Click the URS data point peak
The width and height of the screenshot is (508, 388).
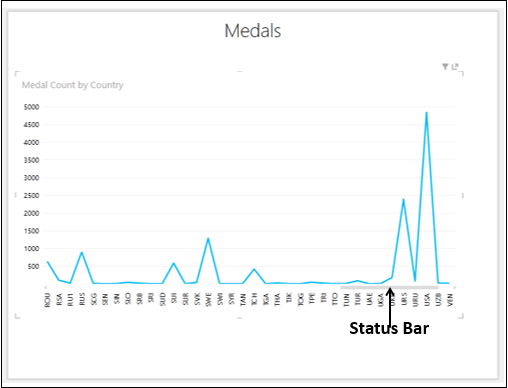pyautogui.click(x=403, y=200)
